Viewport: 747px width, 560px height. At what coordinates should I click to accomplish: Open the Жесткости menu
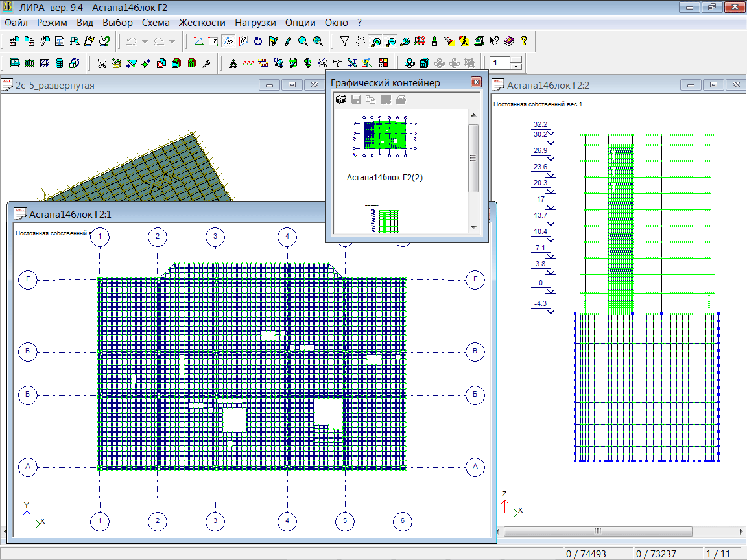click(202, 22)
